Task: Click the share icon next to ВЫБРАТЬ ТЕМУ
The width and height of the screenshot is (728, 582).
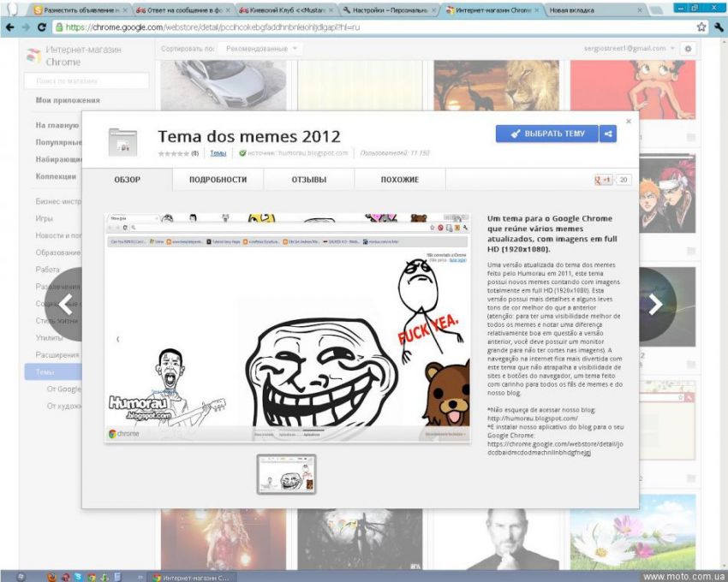Action: point(607,134)
